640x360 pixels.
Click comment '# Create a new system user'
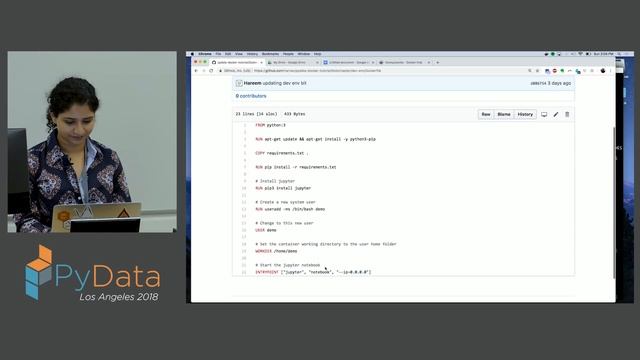[285, 202]
